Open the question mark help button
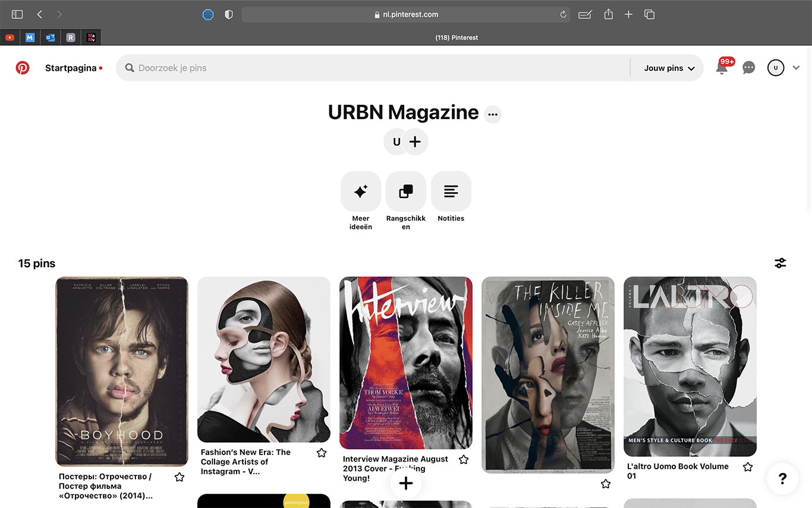 [x=782, y=478]
